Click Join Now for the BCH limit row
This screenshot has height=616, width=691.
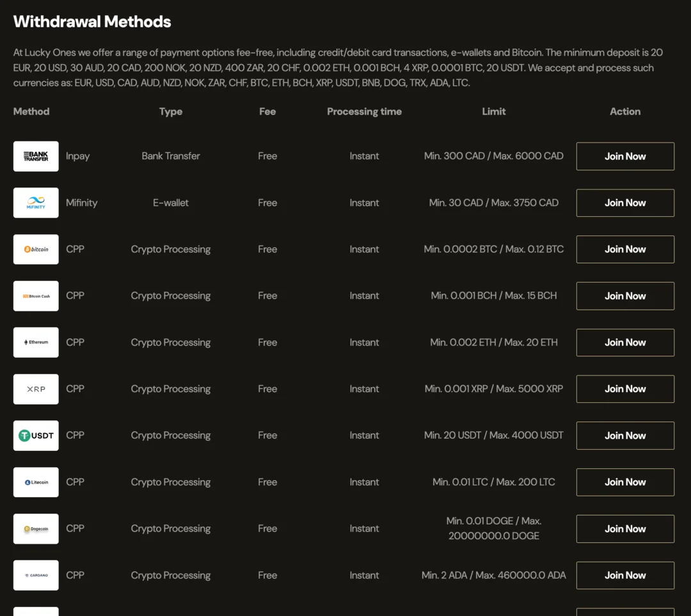tap(625, 296)
